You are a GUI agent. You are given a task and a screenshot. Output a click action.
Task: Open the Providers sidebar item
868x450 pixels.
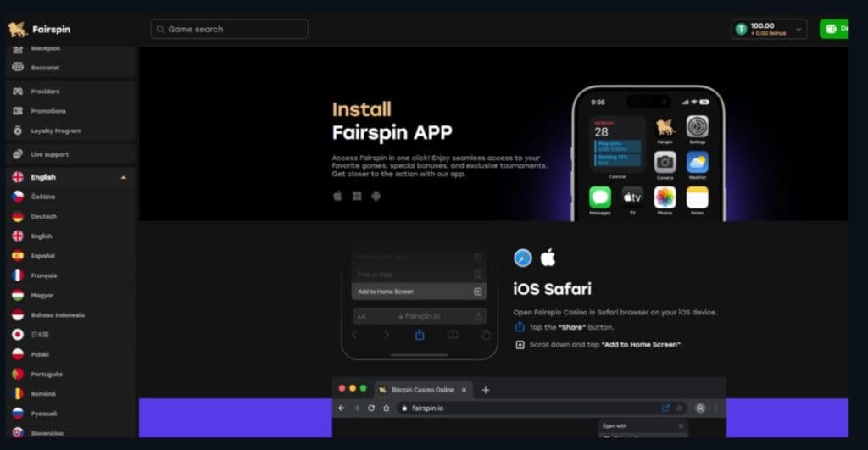click(71, 92)
